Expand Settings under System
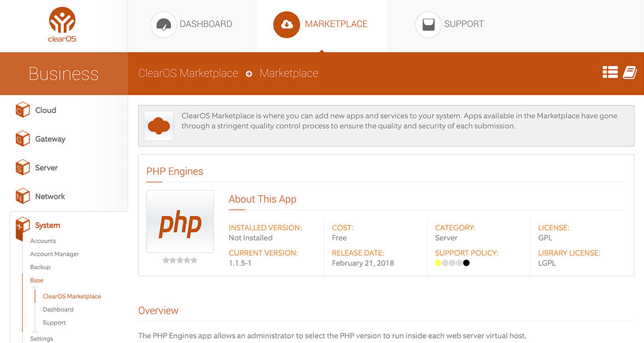Screen dimensions: 644x343 point(42,339)
